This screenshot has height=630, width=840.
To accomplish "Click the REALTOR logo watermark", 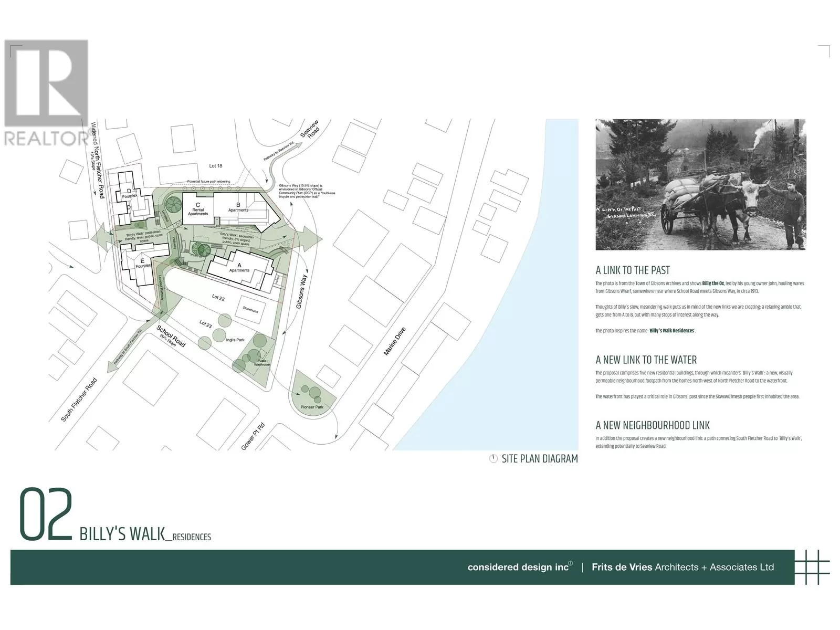I will [46, 93].
